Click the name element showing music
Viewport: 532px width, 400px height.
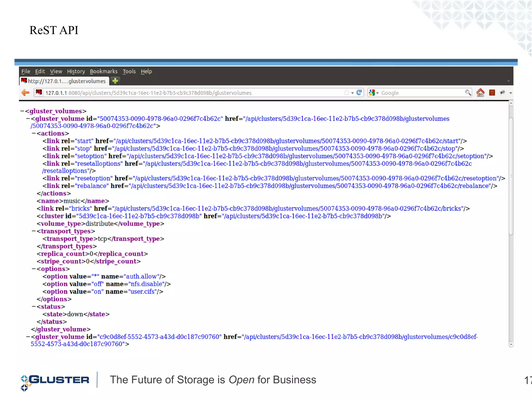(x=73, y=201)
